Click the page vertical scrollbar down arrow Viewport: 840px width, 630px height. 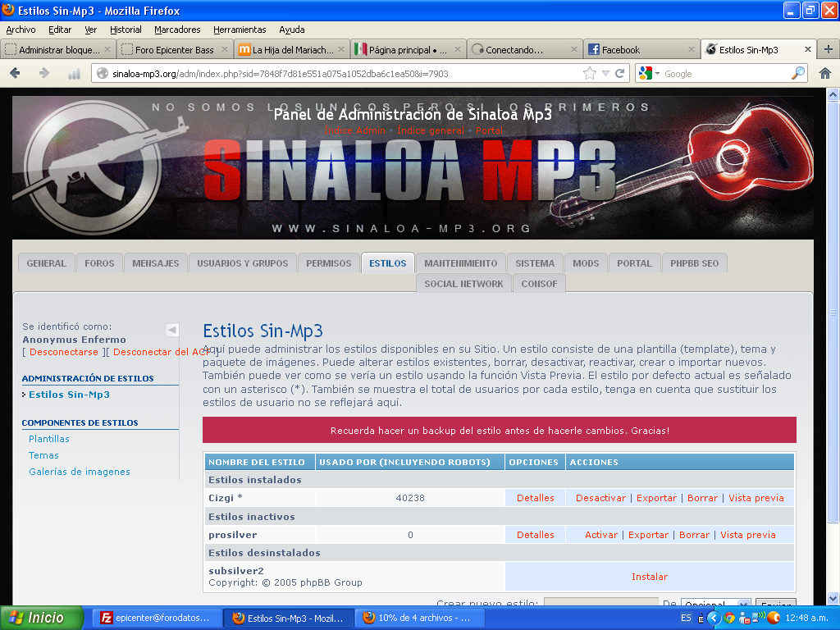click(833, 598)
